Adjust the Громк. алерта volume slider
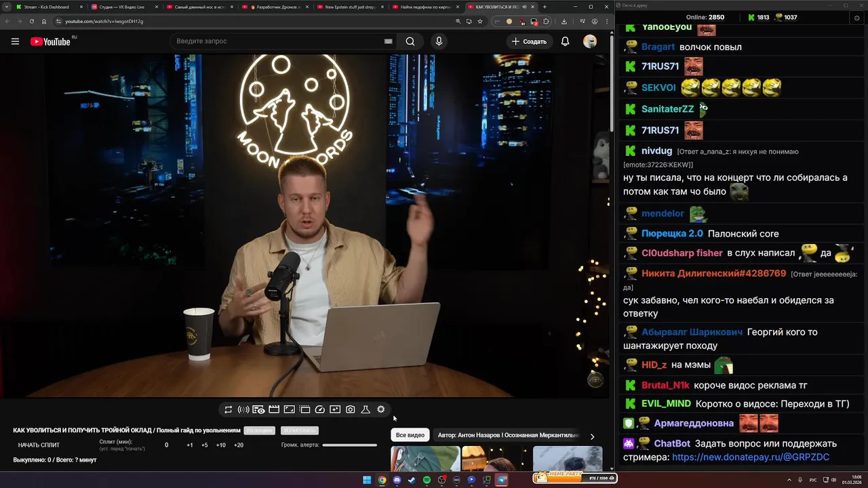The width and height of the screenshot is (868, 488). point(349,445)
